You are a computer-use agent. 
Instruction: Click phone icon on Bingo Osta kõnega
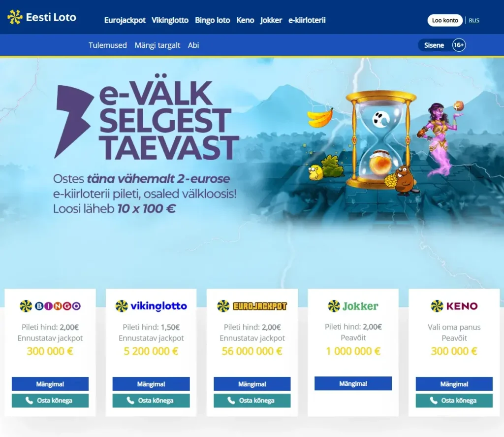coord(29,401)
